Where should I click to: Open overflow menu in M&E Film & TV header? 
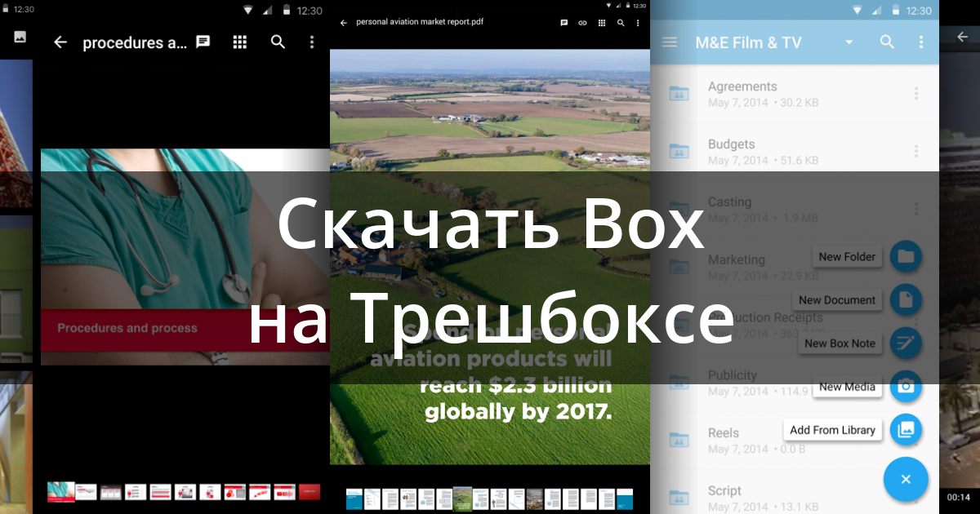(921, 42)
